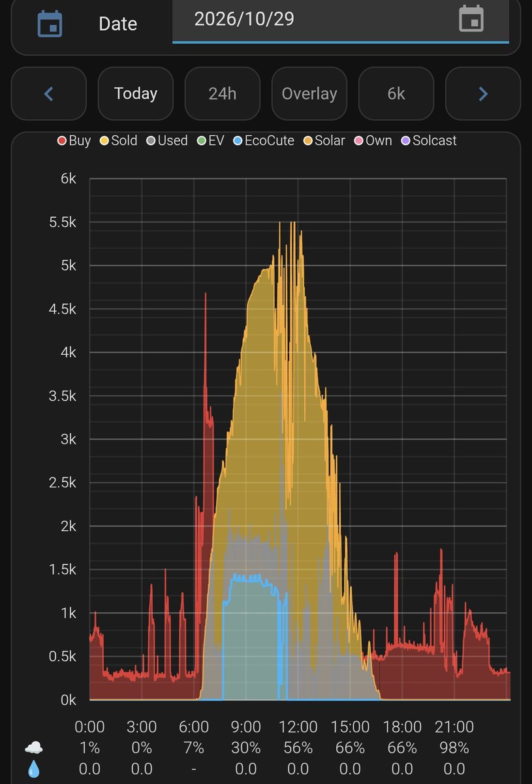Click the 1.5k y-axis label

pos(63,570)
